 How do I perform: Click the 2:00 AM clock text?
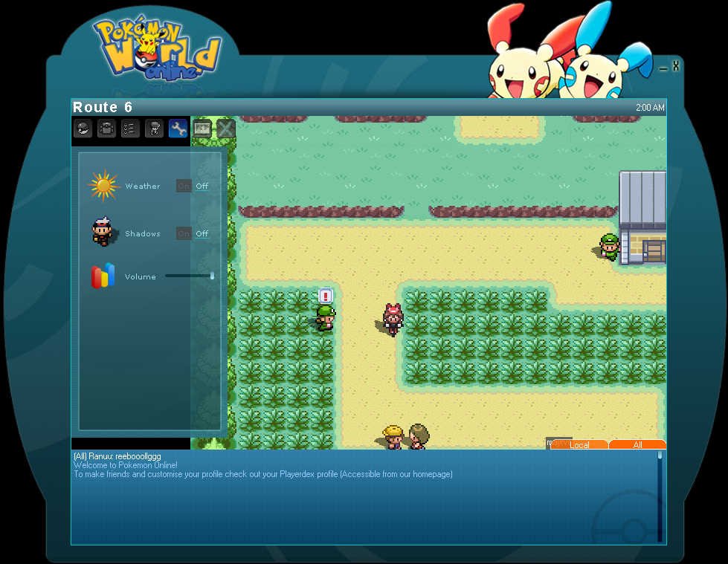point(650,108)
